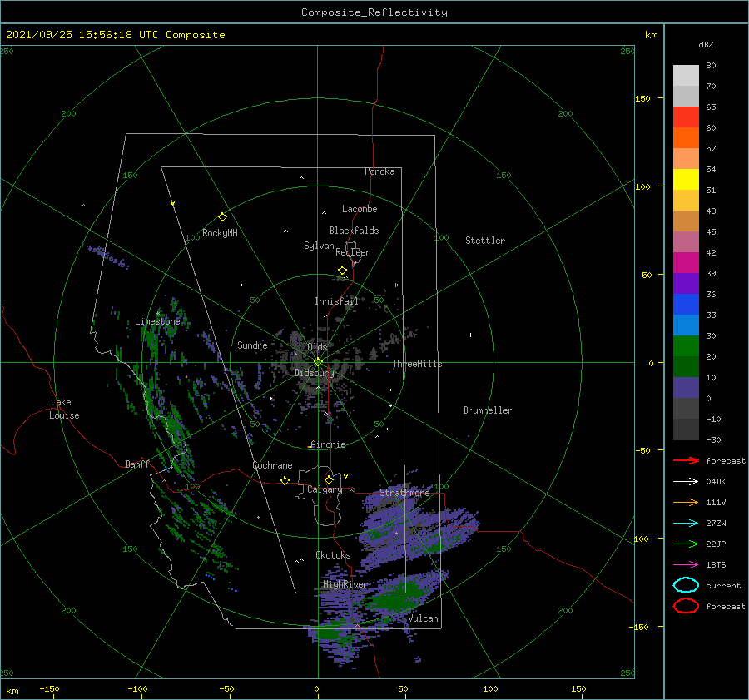Click the yellow diamond marker near RockyMH

click(x=222, y=217)
